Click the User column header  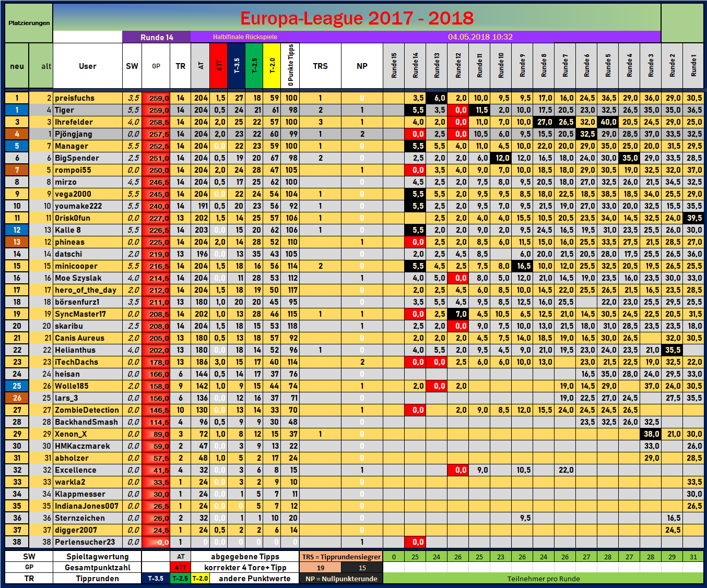coord(87,66)
